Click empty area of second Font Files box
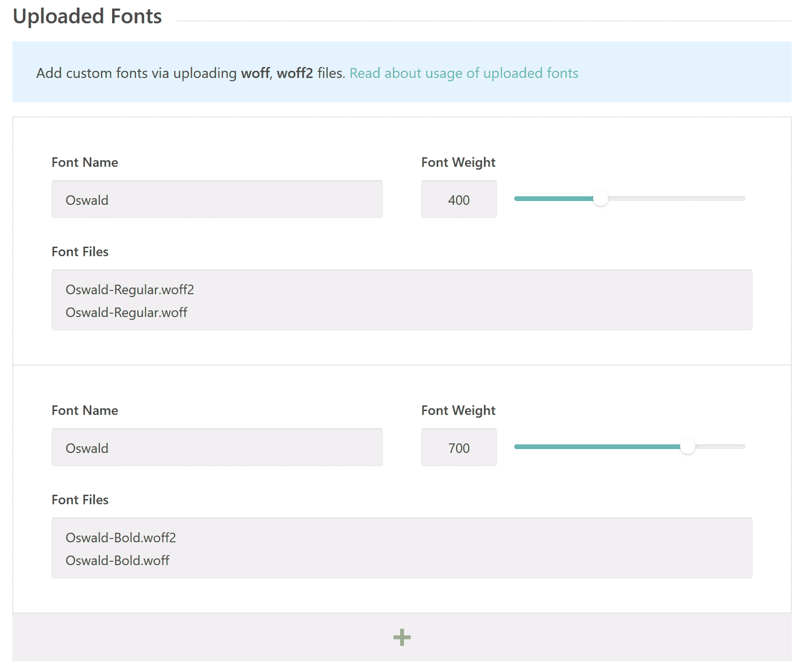 coord(475,548)
